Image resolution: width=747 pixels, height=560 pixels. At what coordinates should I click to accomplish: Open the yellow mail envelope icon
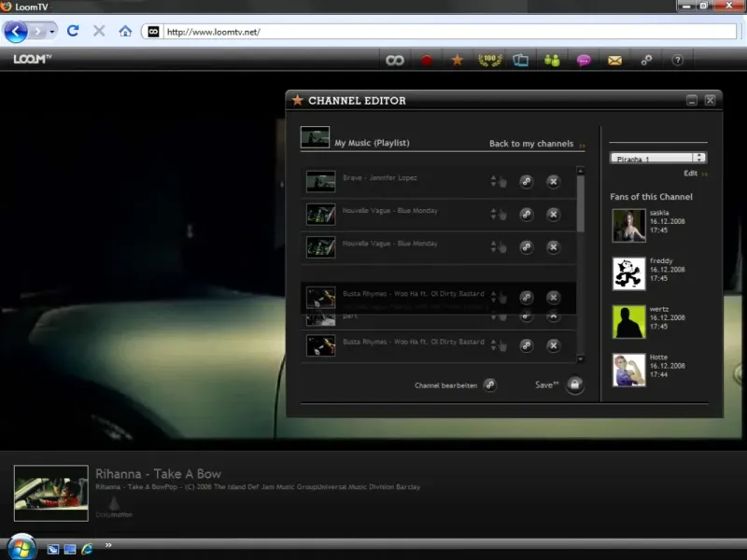pyautogui.click(x=614, y=61)
